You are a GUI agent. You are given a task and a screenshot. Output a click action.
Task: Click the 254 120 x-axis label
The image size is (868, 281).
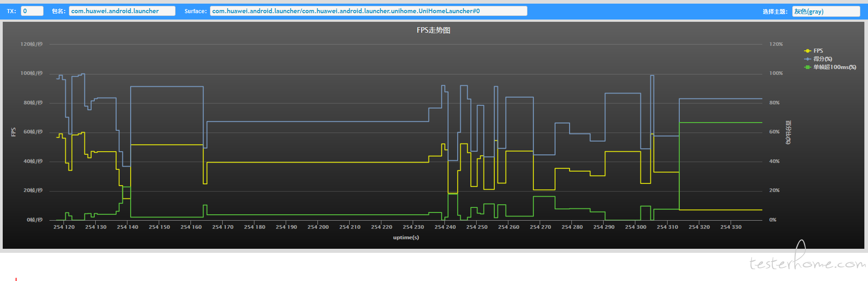tap(64, 227)
